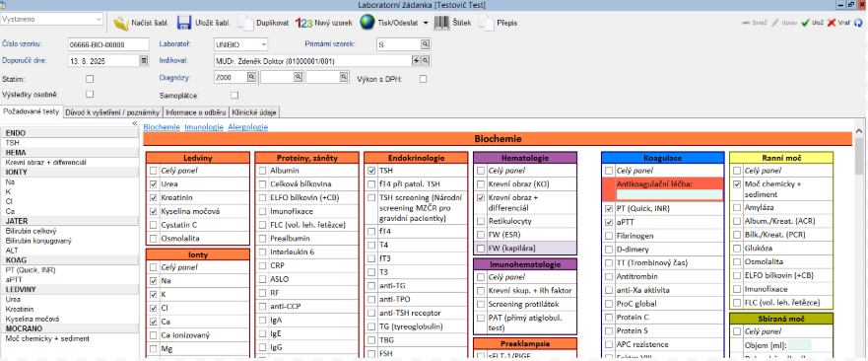Click the scrollbar up arrow
This screenshot has height=361, width=868.
[859, 131]
